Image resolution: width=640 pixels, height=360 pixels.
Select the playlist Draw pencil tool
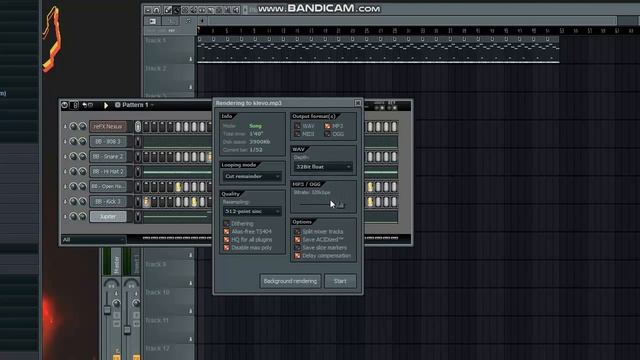click(x=168, y=10)
